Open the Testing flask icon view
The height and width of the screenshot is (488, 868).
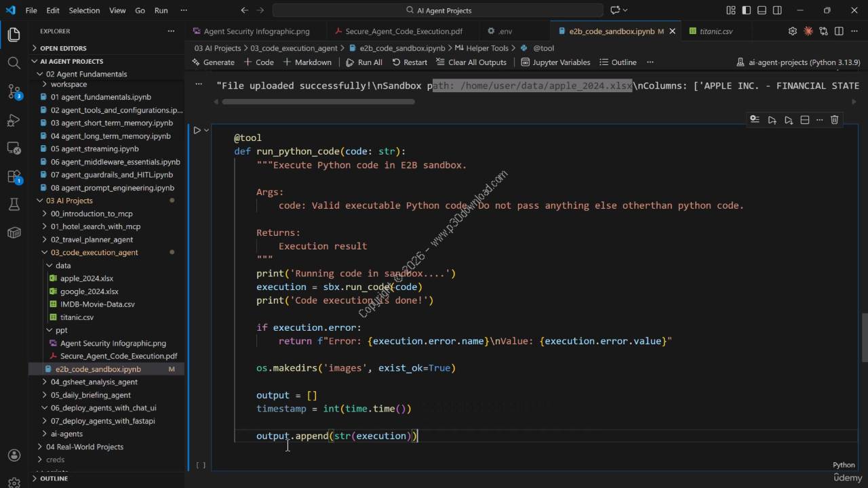coord(14,204)
